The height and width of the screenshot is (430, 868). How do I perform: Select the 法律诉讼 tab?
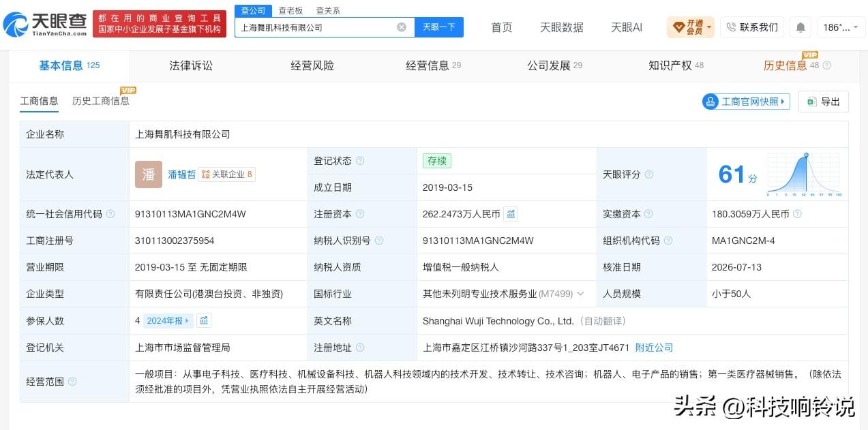(x=191, y=65)
